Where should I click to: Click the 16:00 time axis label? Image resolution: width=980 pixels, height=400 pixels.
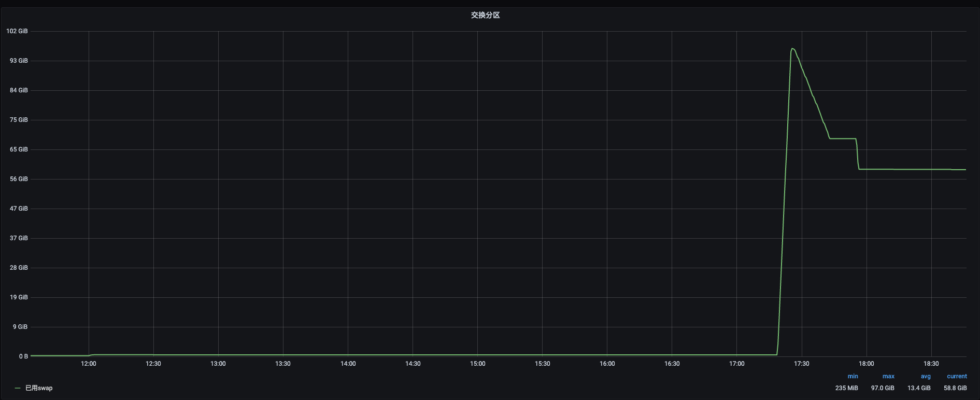coord(607,364)
